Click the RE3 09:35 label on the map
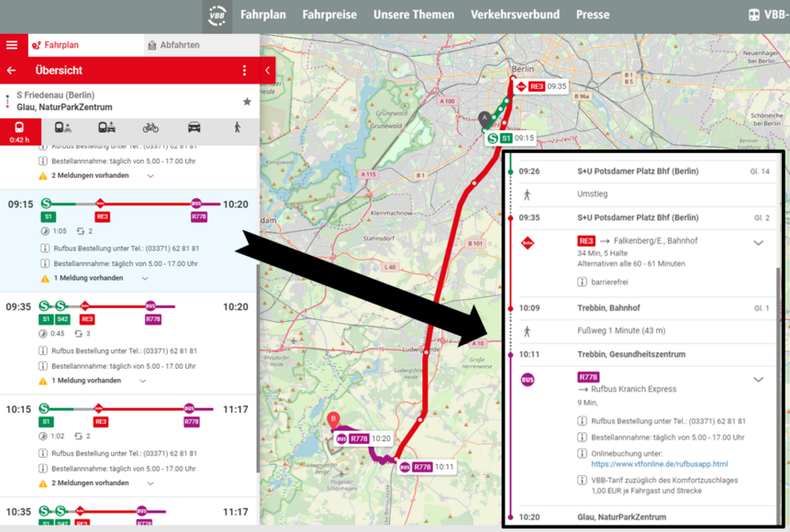The height and width of the screenshot is (532, 790). (541, 86)
